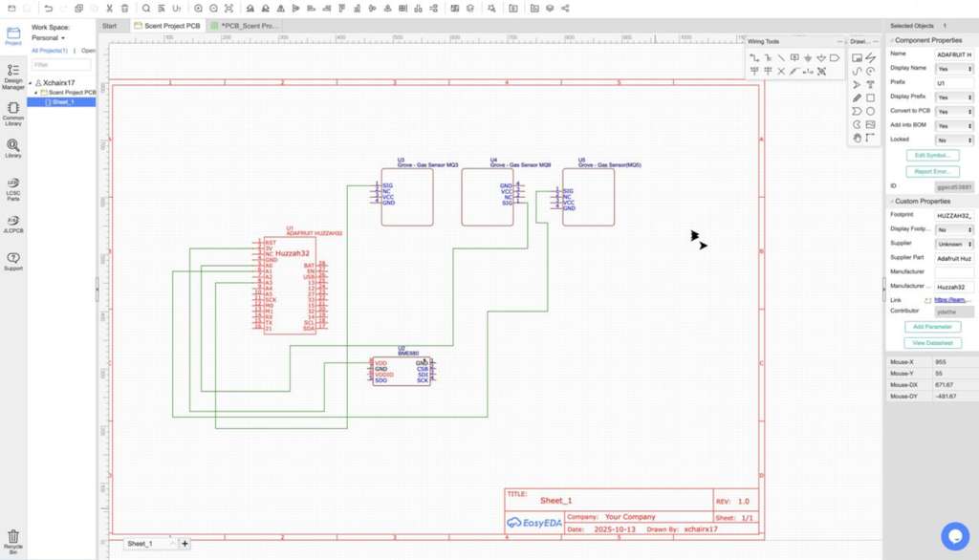Open the Display Name dropdown
Screen dimensions: 979x560
tap(954, 69)
